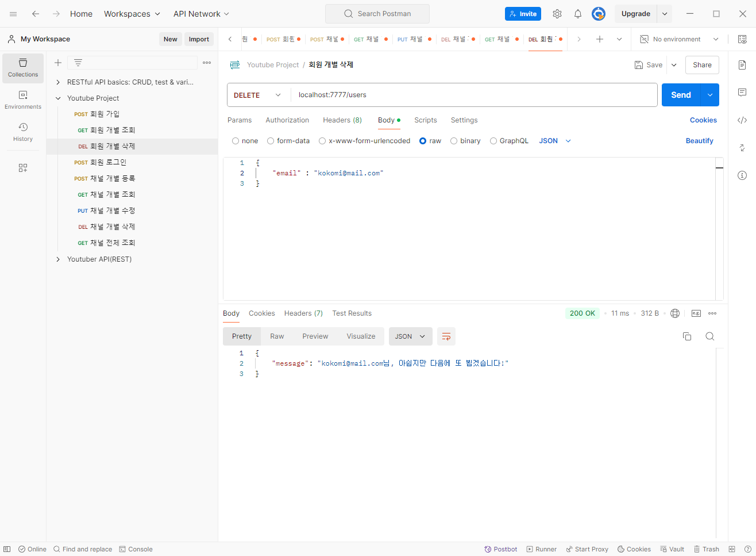Search within the response body
This screenshot has width=756, height=556.
pos(710,336)
